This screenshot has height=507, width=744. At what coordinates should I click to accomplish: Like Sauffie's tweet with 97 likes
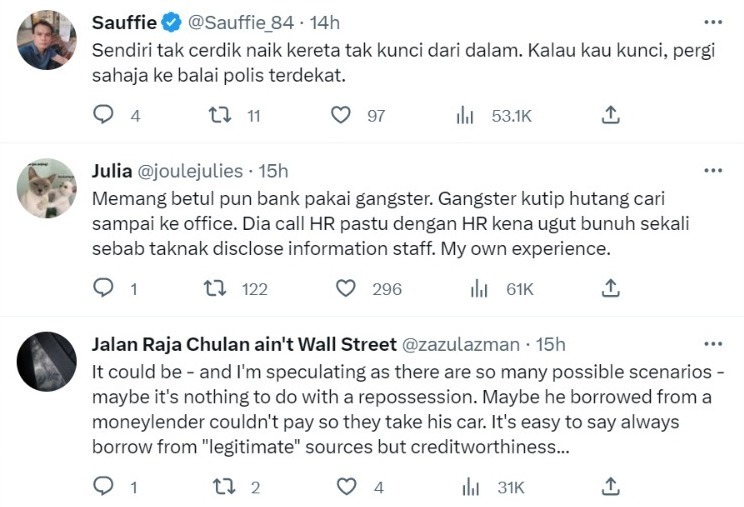point(342,115)
